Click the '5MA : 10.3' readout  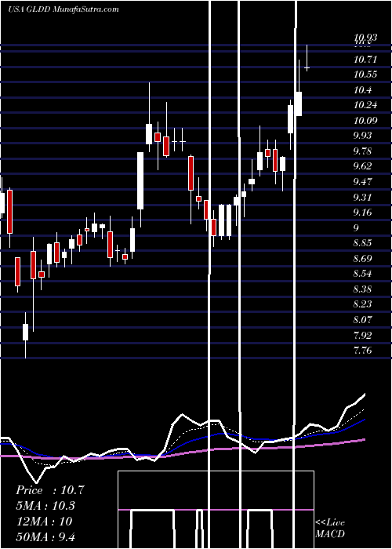pos(45,506)
